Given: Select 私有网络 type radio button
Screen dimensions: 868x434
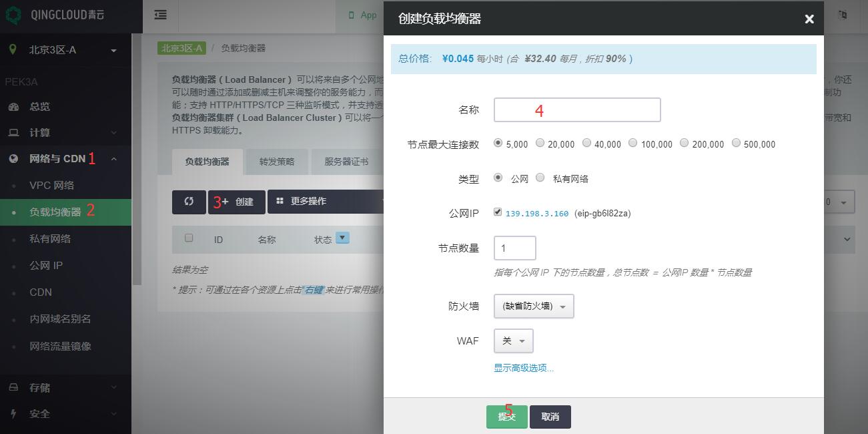Looking at the screenshot, I should [x=540, y=178].
